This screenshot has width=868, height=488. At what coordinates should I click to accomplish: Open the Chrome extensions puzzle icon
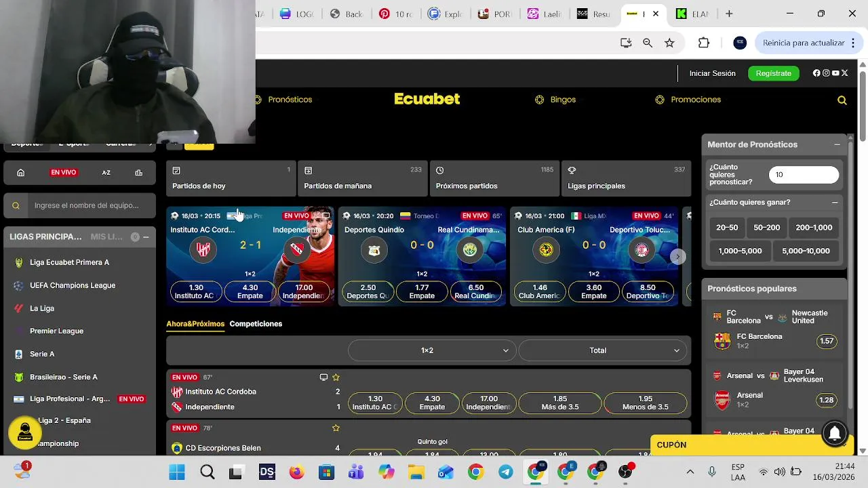click(704, 43)
